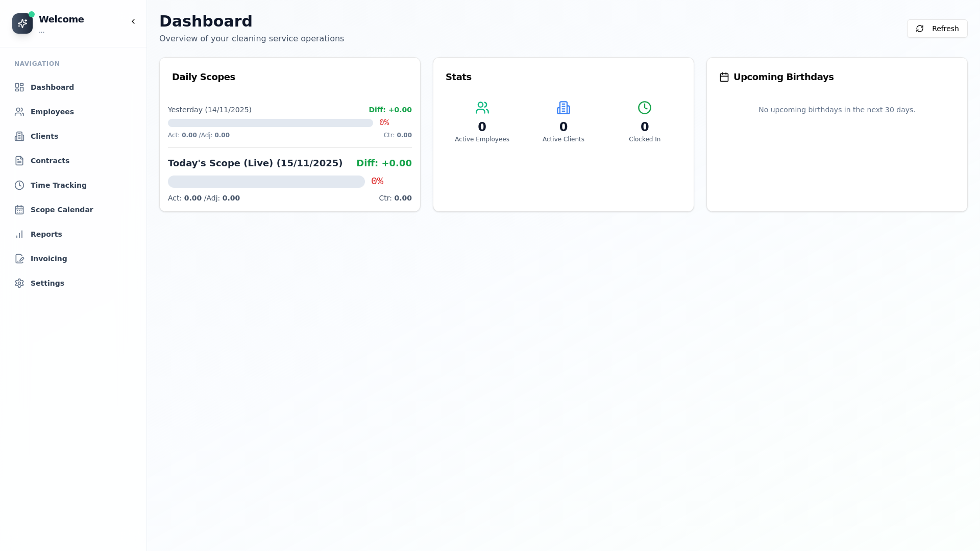
Task: Click the calendar icon beside Upcoming Birthdays
Action: click(x=724, y=77)
